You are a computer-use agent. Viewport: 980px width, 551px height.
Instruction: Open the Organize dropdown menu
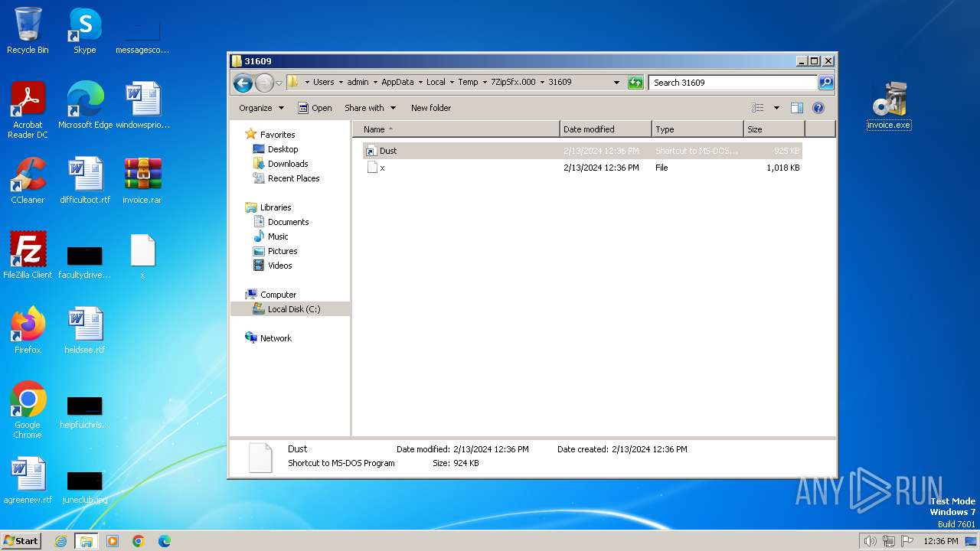[x=261, y=108]
